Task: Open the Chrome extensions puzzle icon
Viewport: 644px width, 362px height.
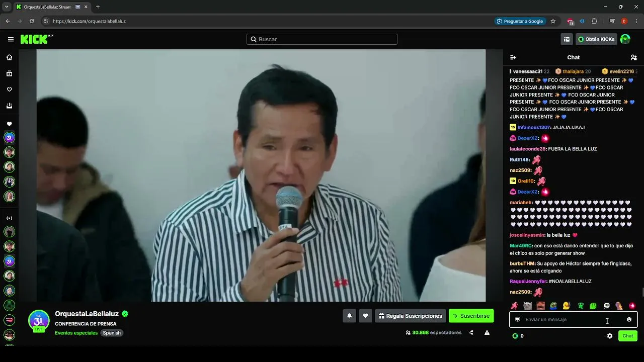Action: pyautogui.click(x=594, y=21)
